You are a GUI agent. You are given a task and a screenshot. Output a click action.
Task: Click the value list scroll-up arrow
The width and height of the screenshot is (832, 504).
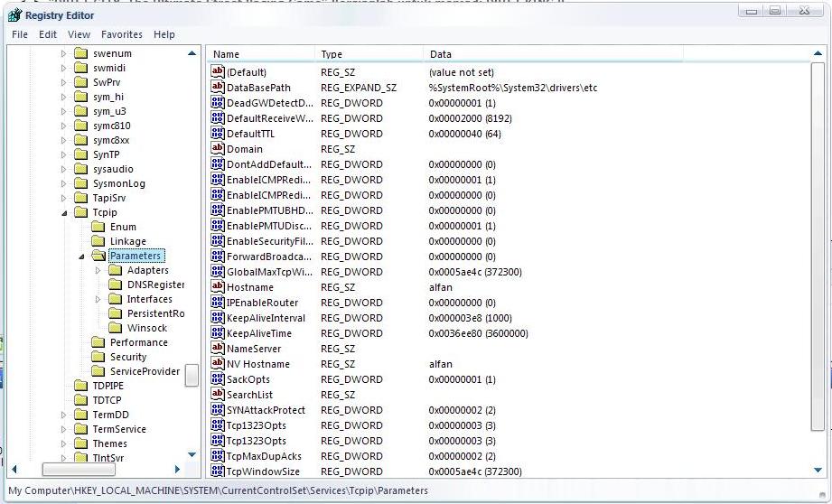point(818,53)
